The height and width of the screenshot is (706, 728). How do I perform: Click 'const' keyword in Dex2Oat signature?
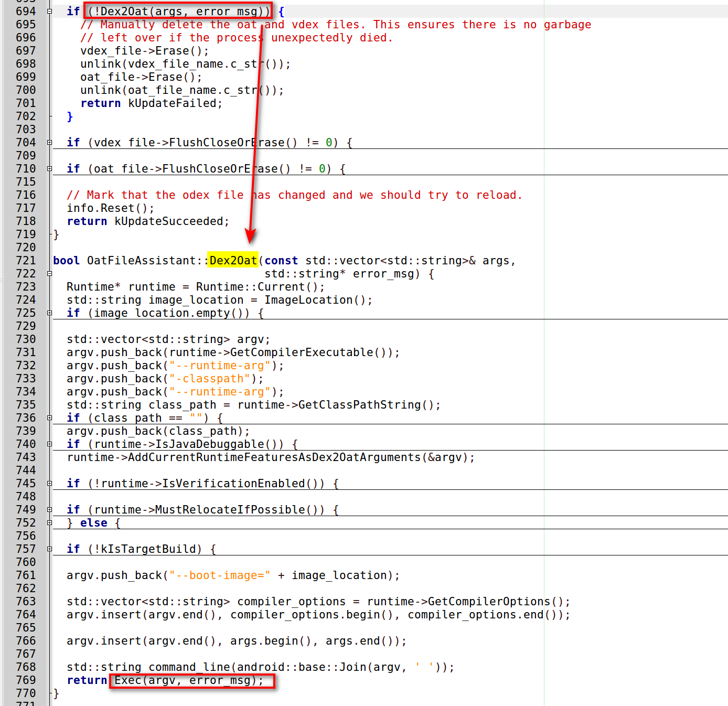point(281,261)
